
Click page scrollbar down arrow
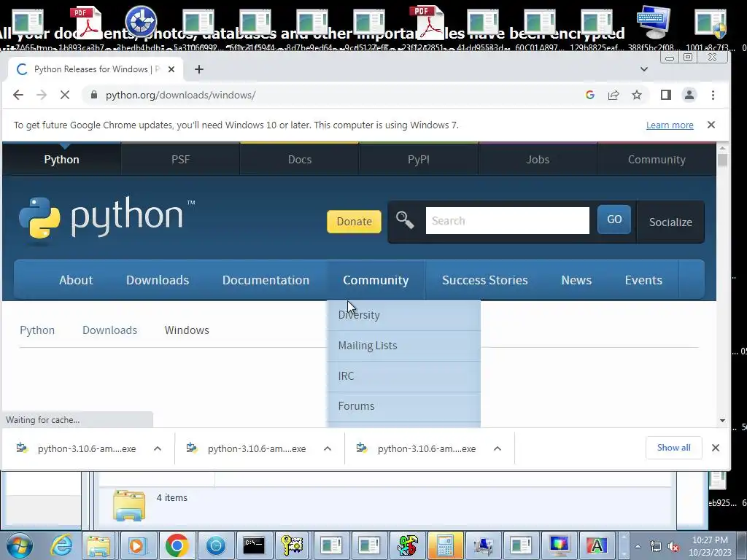[722, 421]
